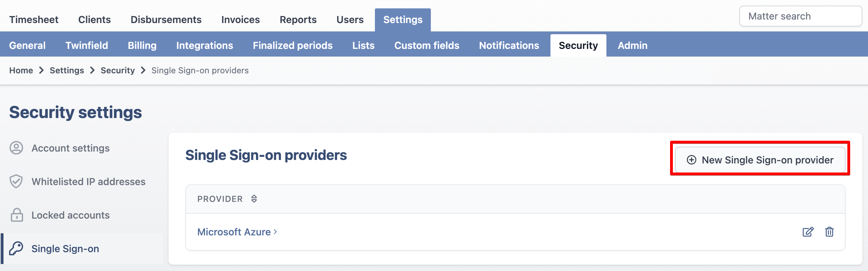Viewport: 868px width, 271px height.
Task: Select the Admin settings tab
Action: pos(633,45)
